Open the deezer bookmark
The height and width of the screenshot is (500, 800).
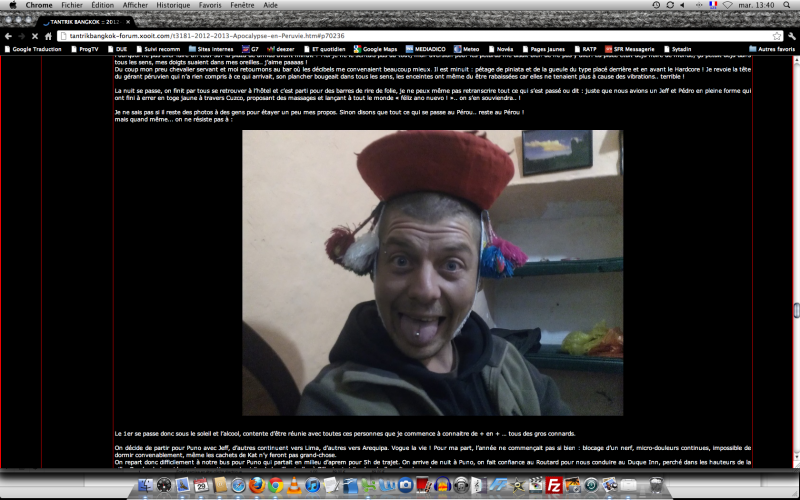coord(281,49)
